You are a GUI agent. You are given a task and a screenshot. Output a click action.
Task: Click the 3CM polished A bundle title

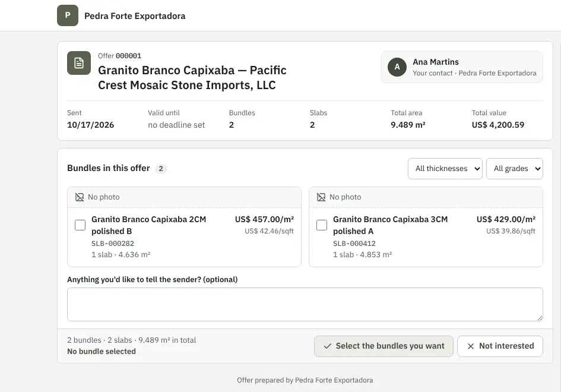tap(391, 225)
